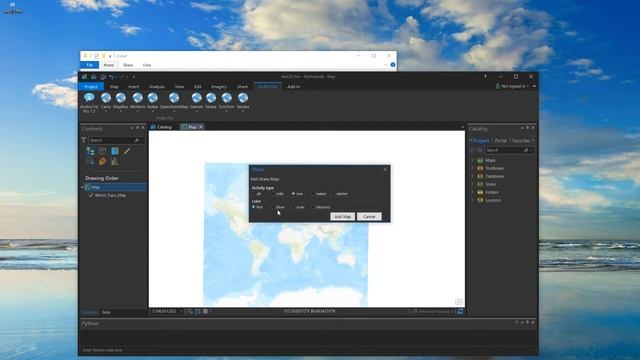The image size is (640, 360).
Task: Click List By Selection icon in Contents
Action: 115,151
